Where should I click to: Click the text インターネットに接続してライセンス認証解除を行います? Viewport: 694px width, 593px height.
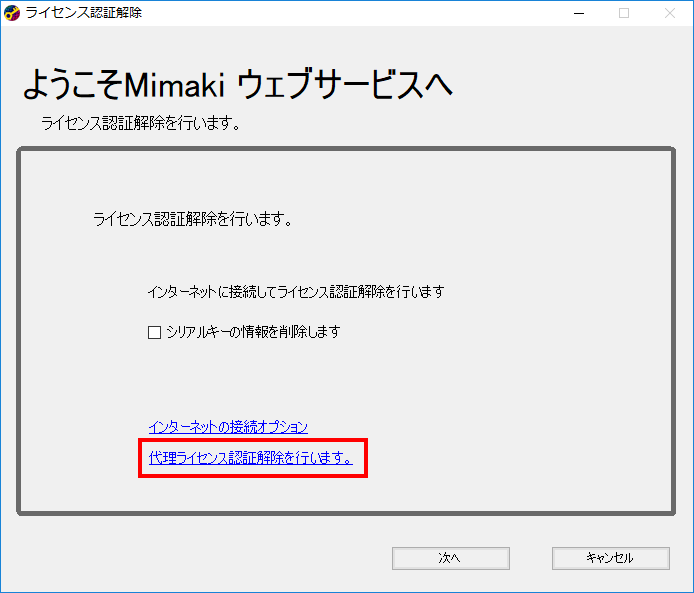296,292
